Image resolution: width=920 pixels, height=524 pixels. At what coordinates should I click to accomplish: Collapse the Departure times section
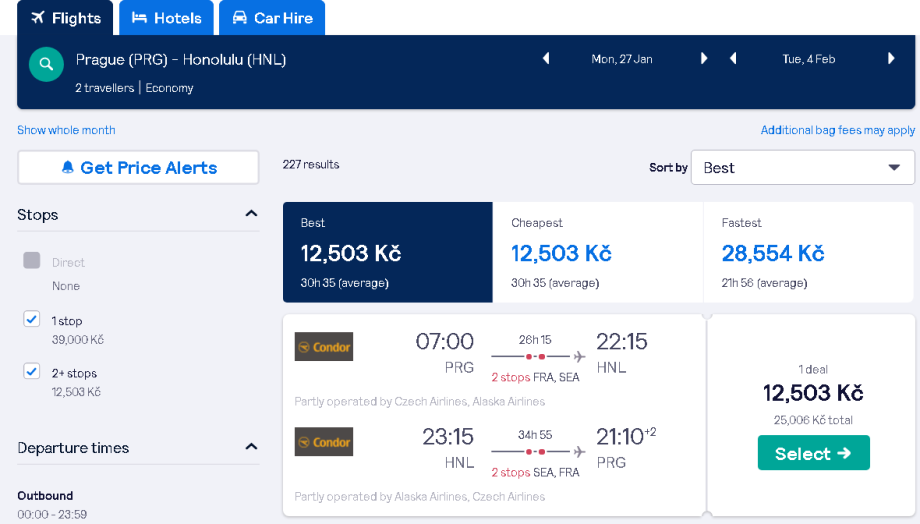[252, 447]
